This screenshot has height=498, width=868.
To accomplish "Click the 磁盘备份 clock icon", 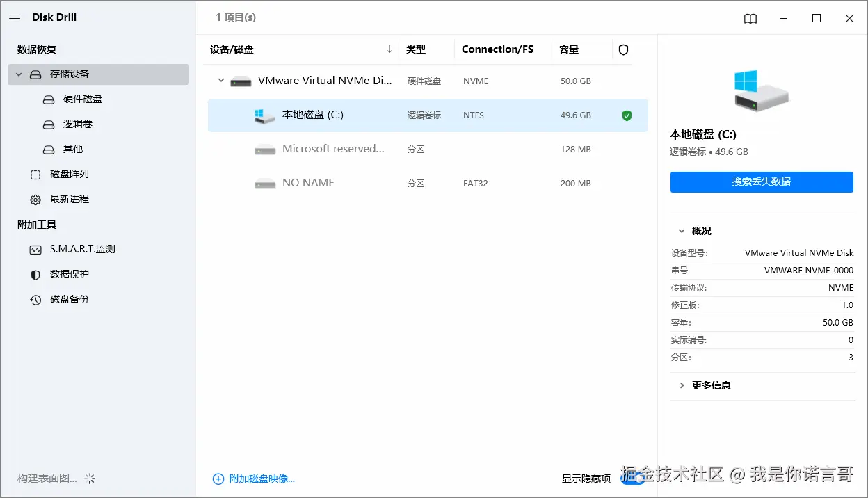I will click(35, 300).
